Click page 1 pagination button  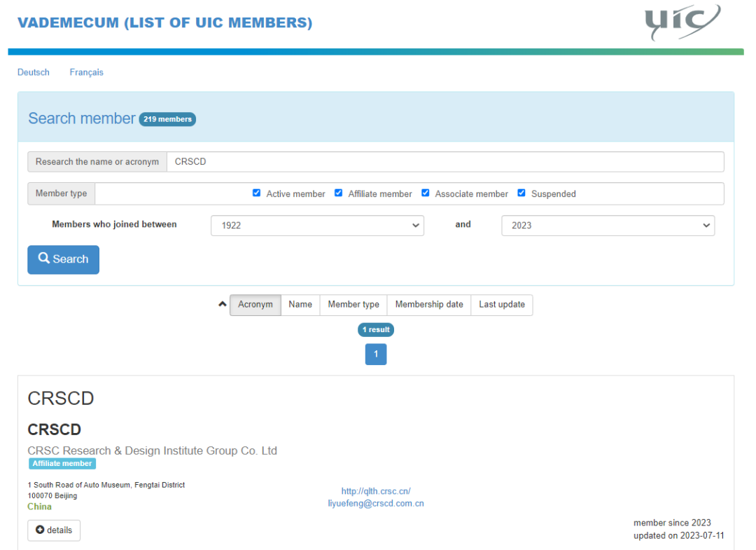[376, 354]
